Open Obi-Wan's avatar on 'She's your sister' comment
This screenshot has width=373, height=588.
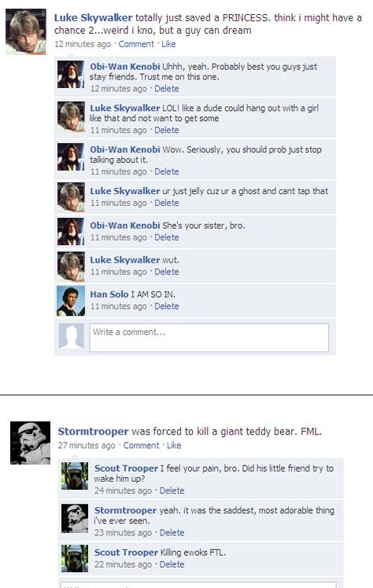coord(71,232)
